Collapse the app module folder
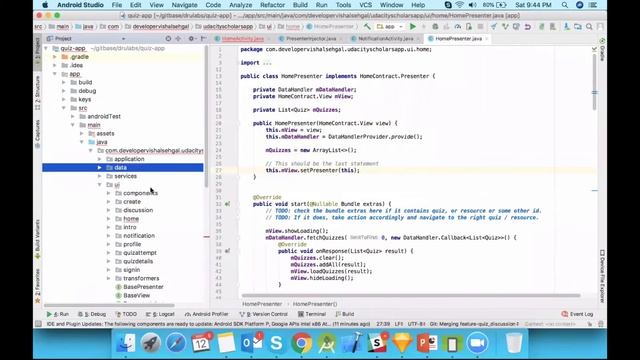Screen dimensions: 640x360 point(55,74)
